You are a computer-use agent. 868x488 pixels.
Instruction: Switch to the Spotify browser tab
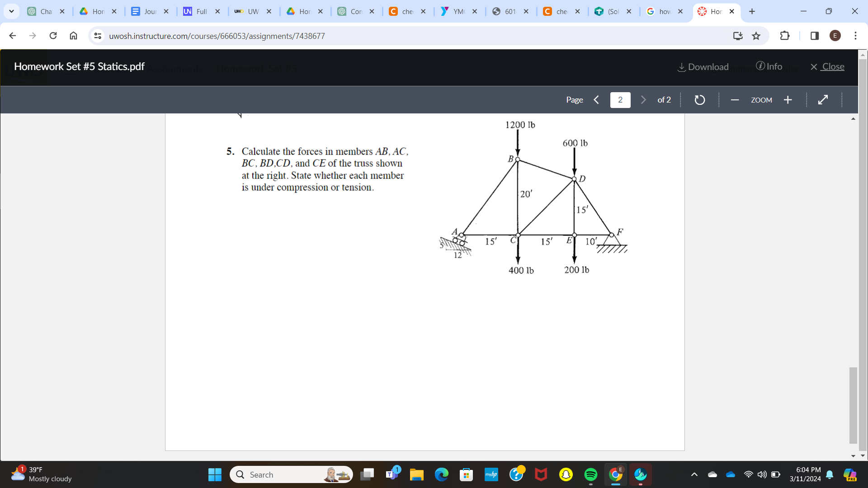591,474
